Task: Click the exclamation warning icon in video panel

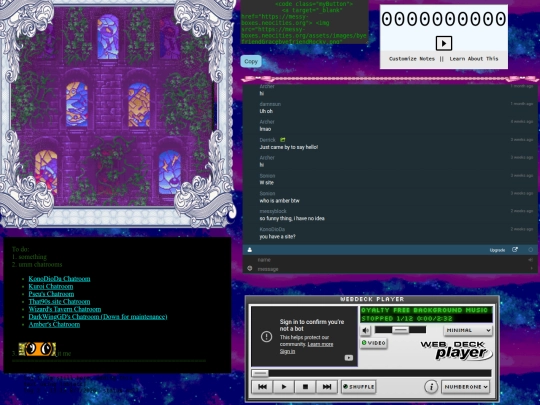Action: coord(266,336)
